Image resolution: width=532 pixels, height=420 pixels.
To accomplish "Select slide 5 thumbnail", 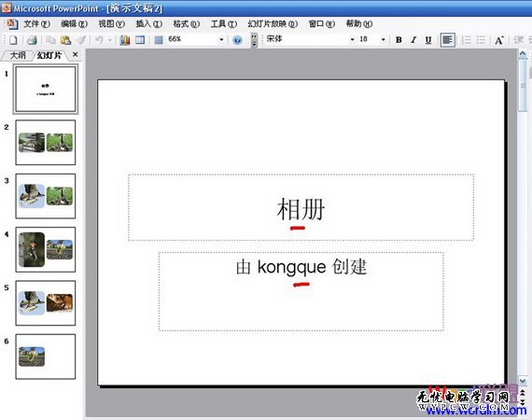I will pos(46,303).
